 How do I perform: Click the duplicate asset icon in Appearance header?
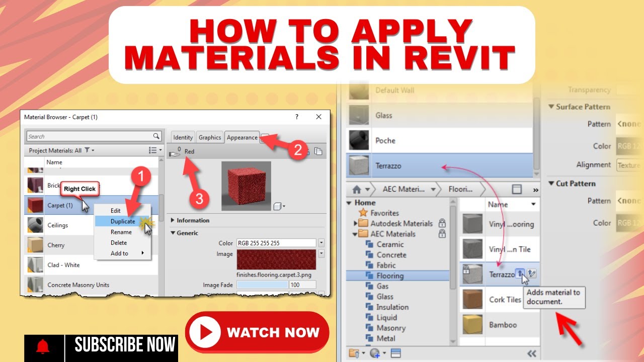coord(318,151)
